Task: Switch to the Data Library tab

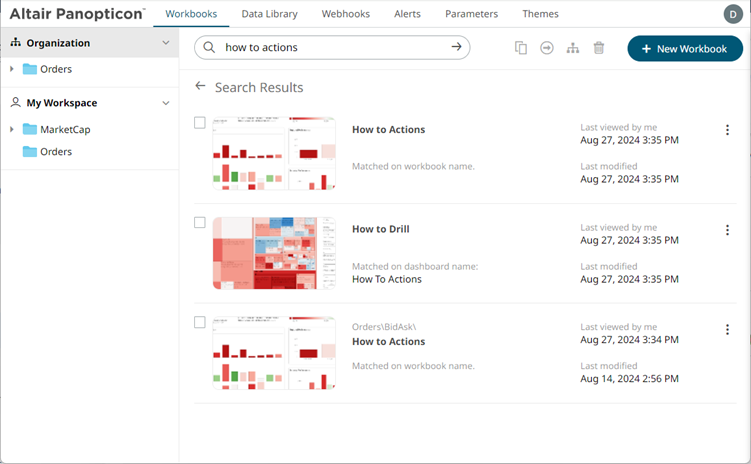Action: (x=269, y=14)
